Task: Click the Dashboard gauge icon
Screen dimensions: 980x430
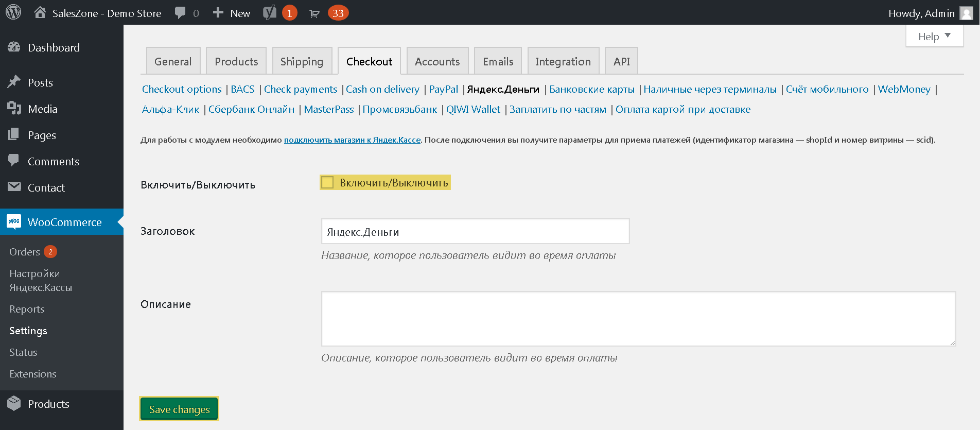Action: 14,47
